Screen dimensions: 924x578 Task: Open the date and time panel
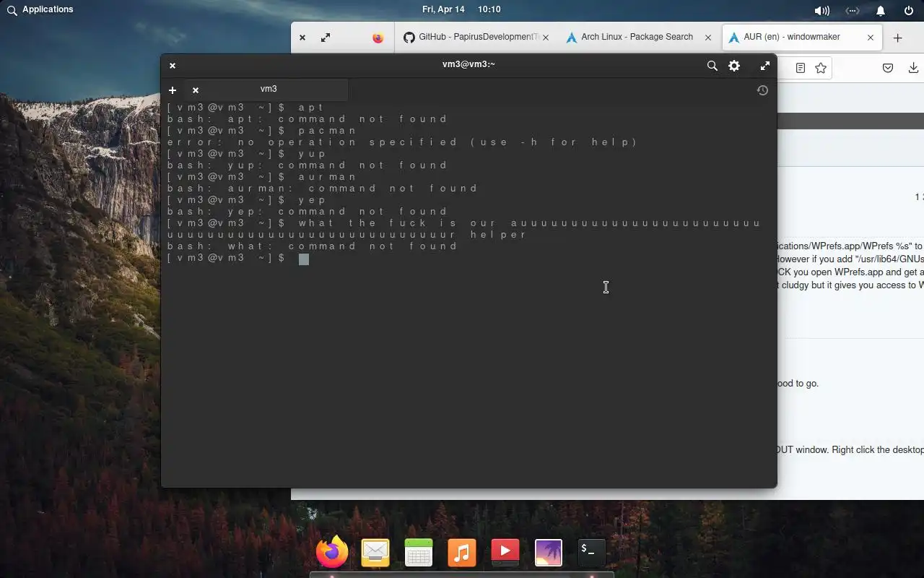click(461, 9)
